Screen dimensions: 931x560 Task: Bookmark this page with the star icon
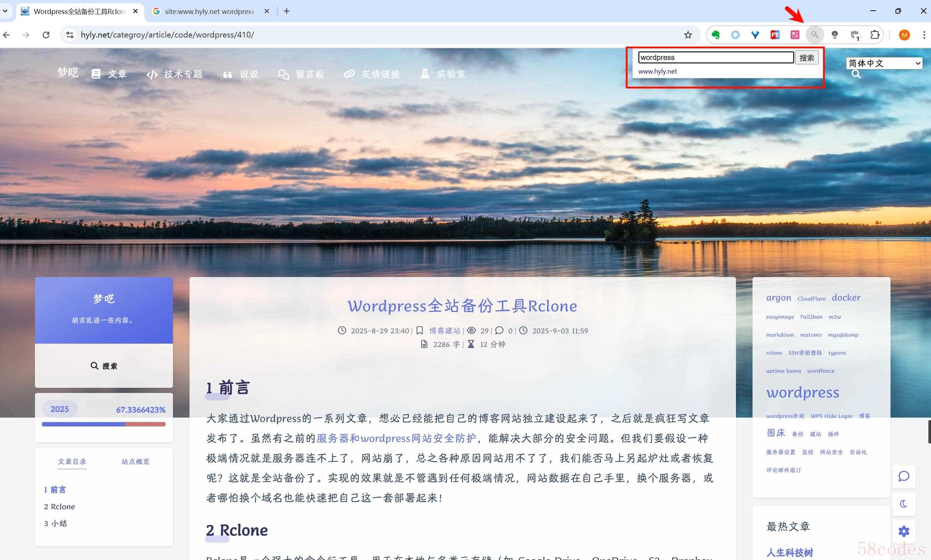point(688,35)
